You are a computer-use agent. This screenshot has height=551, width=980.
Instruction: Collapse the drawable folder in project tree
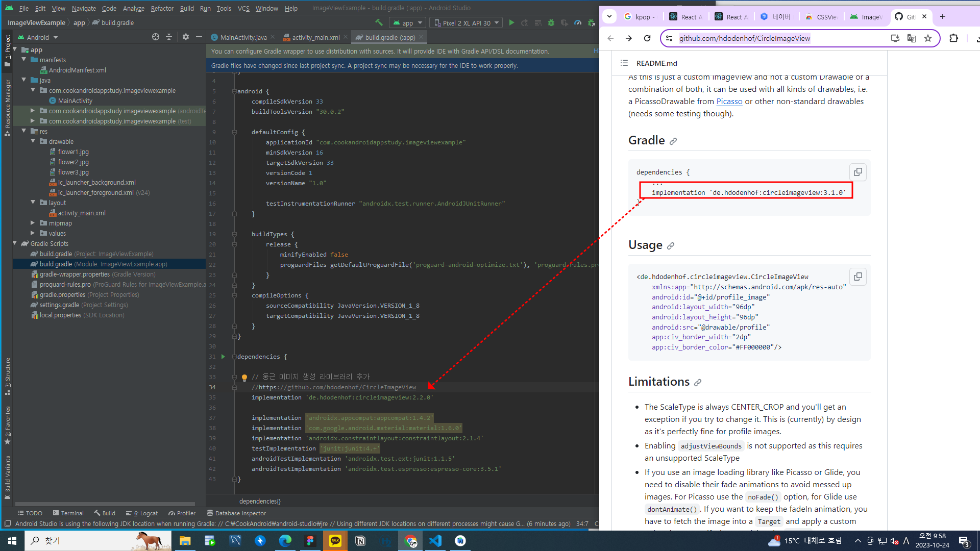33,141
